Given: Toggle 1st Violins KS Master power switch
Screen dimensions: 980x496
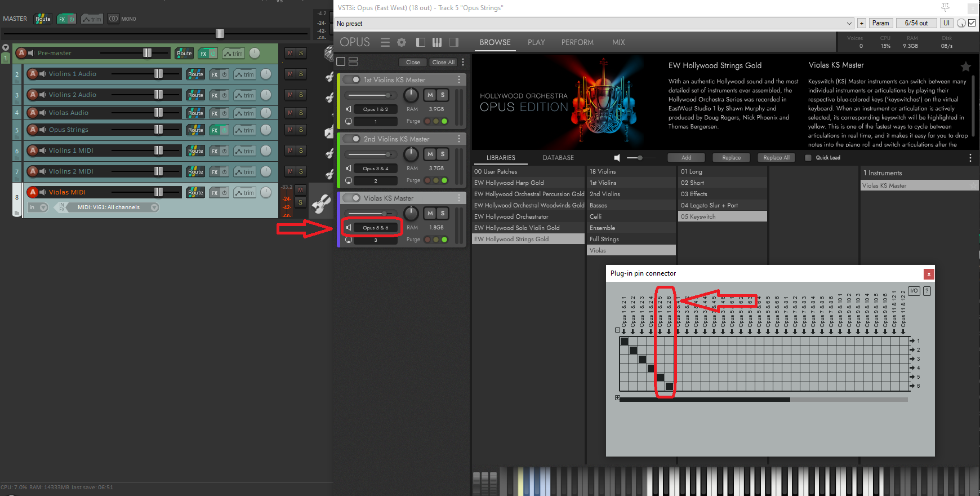Looking at the screenshot, I should [x=352, y=79].
